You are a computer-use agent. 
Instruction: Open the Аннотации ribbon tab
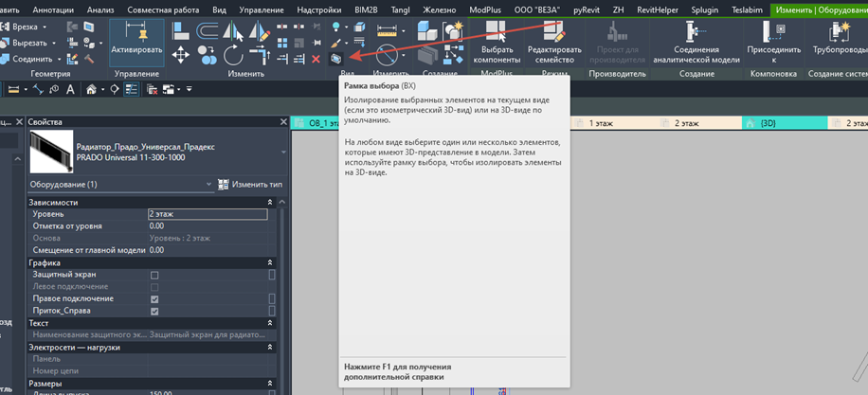click(54, 10)
